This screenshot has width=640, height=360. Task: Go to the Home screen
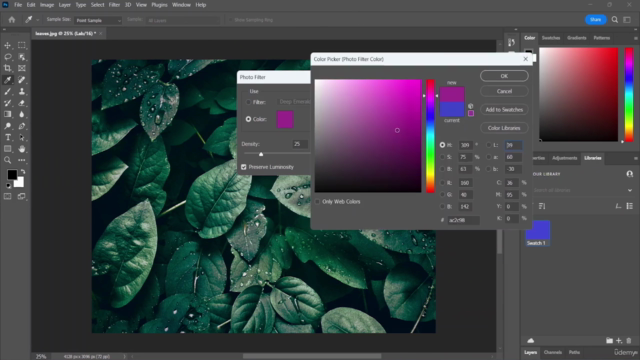(12, 20)
